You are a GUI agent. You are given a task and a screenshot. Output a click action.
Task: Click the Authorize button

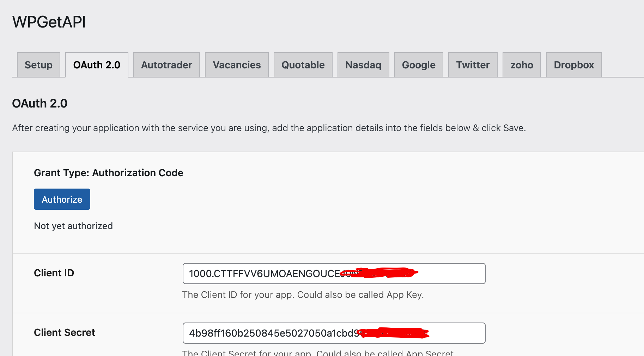click(x=62, y=199)
